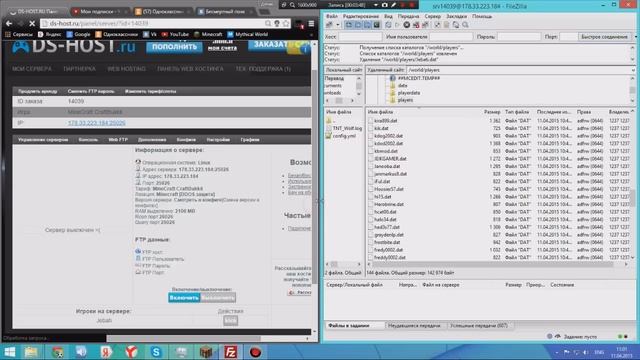Image resolution: width=640 pixels, height=360 pixels.
Task: Open Закладки menu in FileZilla
Action: coord(456,16)
